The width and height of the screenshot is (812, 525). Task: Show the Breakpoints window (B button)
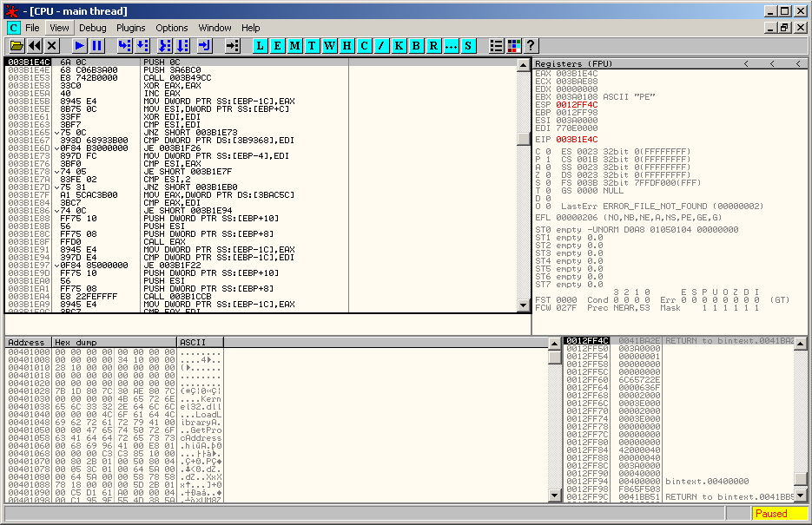[x=416, y=45]
